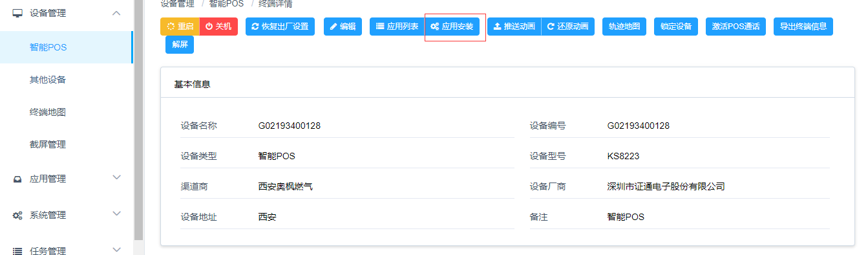Expand the 应用管理 sidebar menu
The width and height of the screenshot is (868, 255).
[67, 178]
